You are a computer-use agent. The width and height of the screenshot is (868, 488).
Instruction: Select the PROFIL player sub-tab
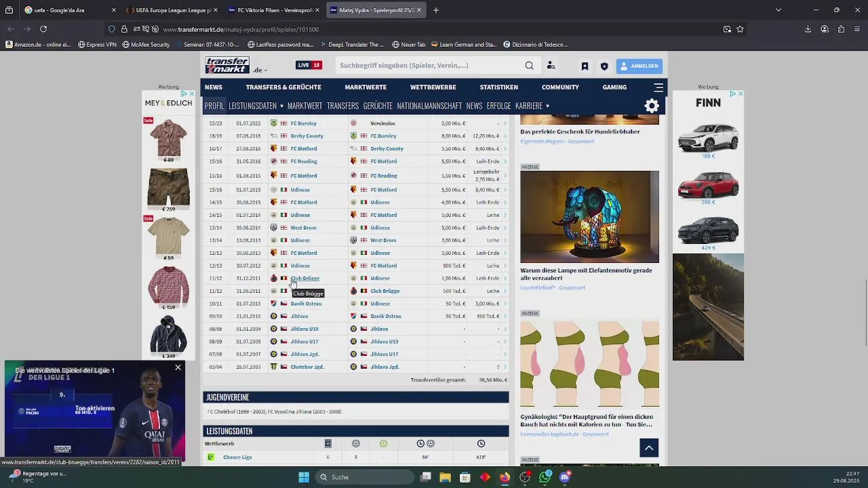[214, 106]
